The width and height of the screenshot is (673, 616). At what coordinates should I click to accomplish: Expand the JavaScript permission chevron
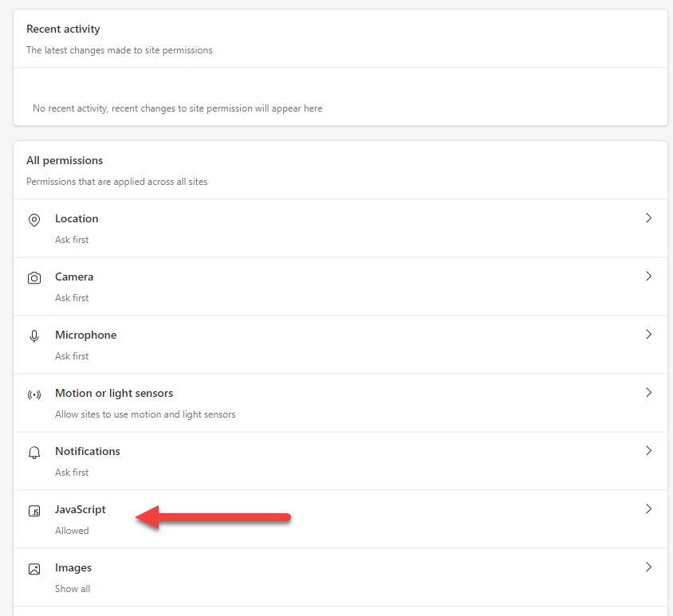click(x=648, y=508)
